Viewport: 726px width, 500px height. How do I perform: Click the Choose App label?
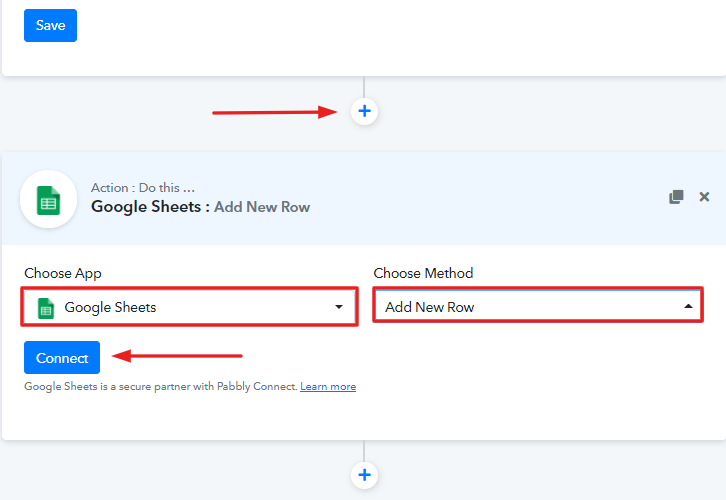(x=63, y=273)
